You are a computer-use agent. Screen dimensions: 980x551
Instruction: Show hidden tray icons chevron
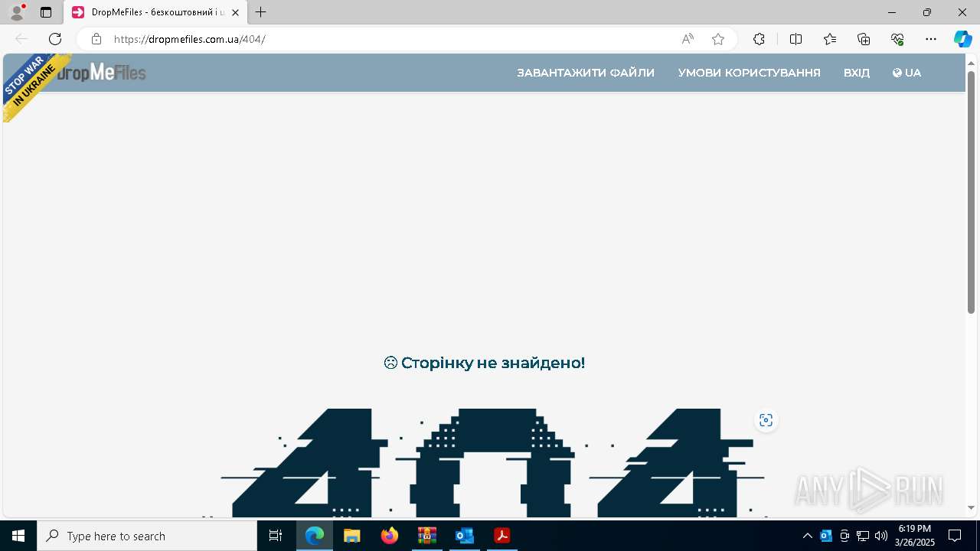coord(808,536)
